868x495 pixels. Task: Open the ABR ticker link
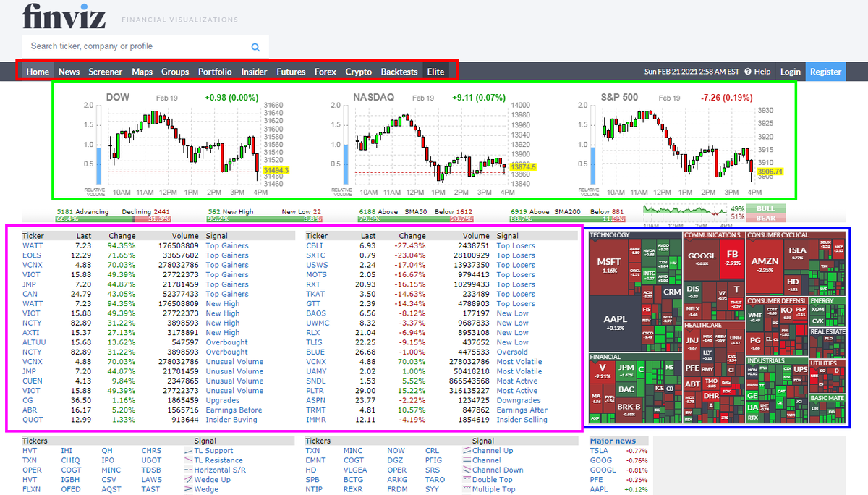(30, 410)
